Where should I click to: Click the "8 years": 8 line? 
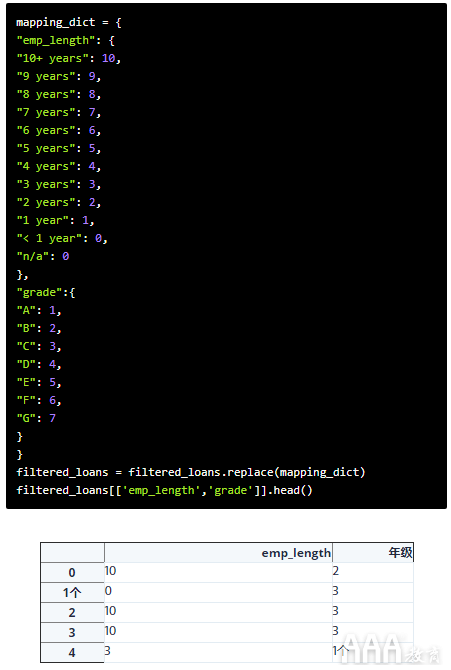point(59,94)
